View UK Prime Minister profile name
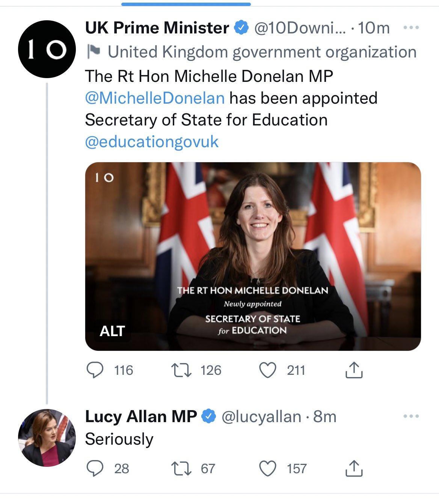The width and height of the screenshot is (439, 504). click(157, 28)
